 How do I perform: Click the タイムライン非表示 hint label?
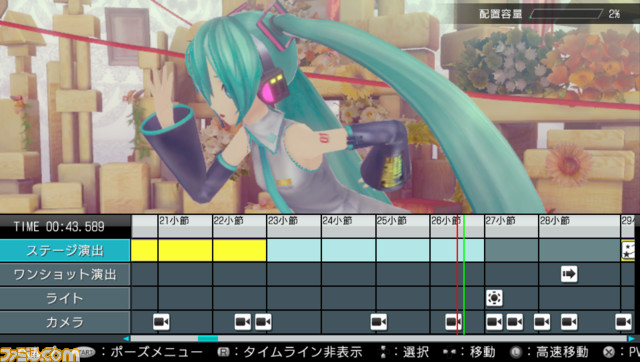(303, 352)
